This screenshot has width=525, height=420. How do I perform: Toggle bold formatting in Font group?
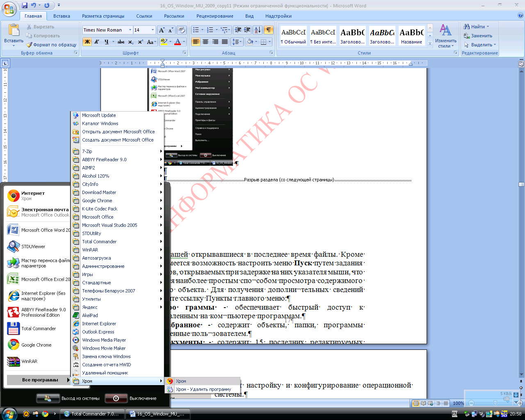(x=87, y=42)
